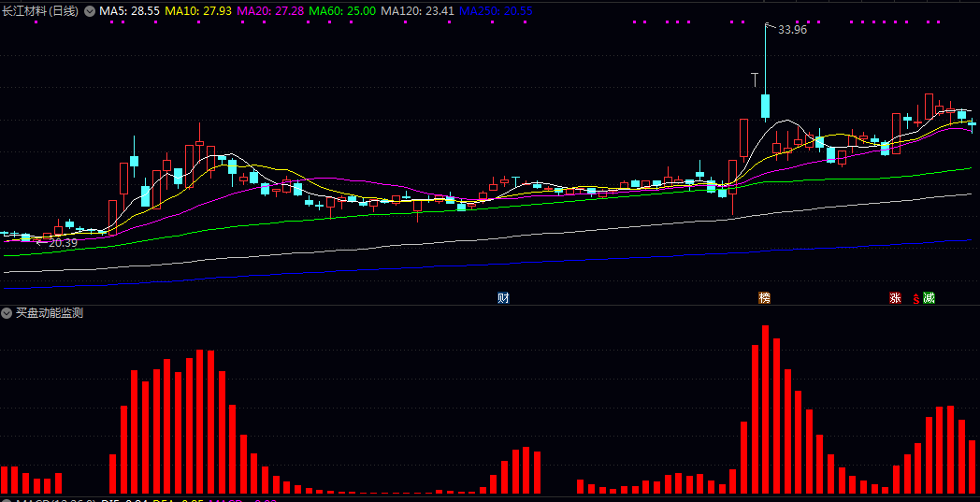The width and height of the screenshot is (980, 502).
Task: Click the 买盘动能监测 indicator name
Action: coord(50,313)
